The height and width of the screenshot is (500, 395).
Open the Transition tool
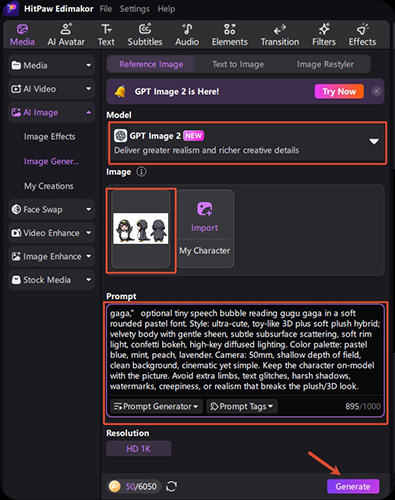pos(280,35)
